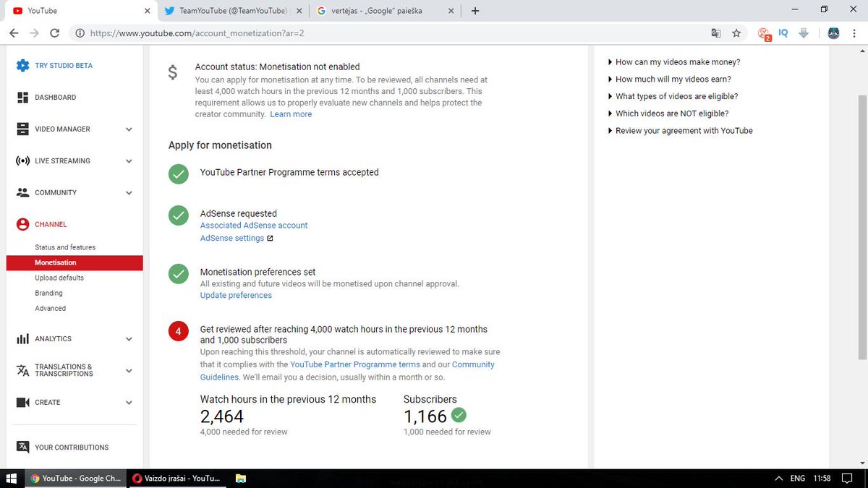Click the dollar sign account status icon

tap(172, 72)
